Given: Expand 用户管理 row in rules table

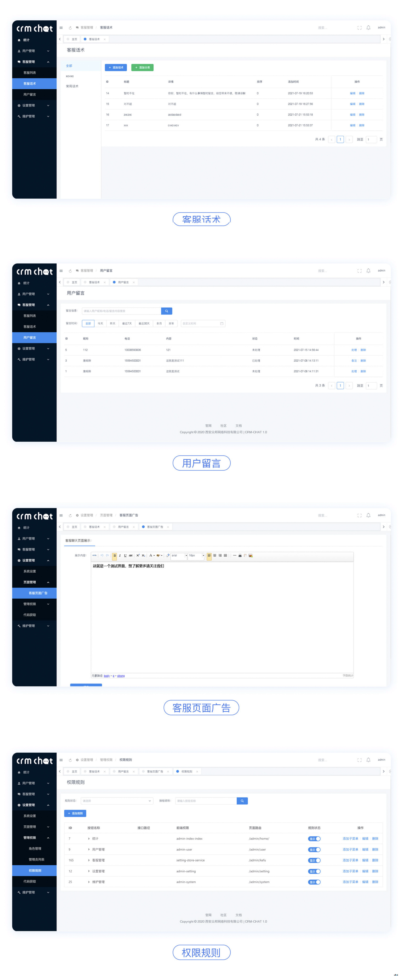Looking at the screenshot, I should [x=89, y=850].
